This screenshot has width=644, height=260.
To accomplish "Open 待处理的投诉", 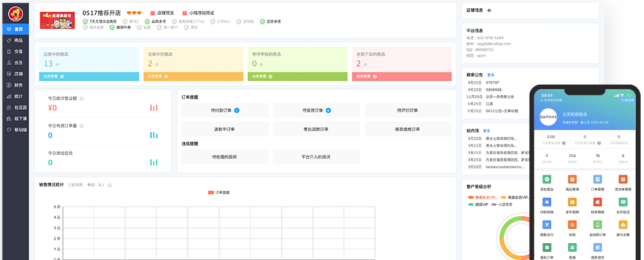I will 225,157.
